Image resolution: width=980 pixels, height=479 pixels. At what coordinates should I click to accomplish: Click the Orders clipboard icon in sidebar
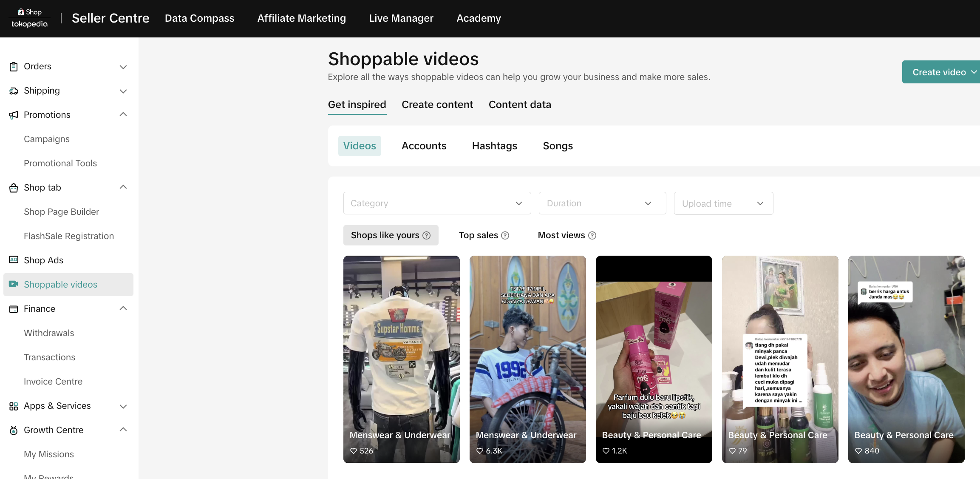(x=14, y=67)
